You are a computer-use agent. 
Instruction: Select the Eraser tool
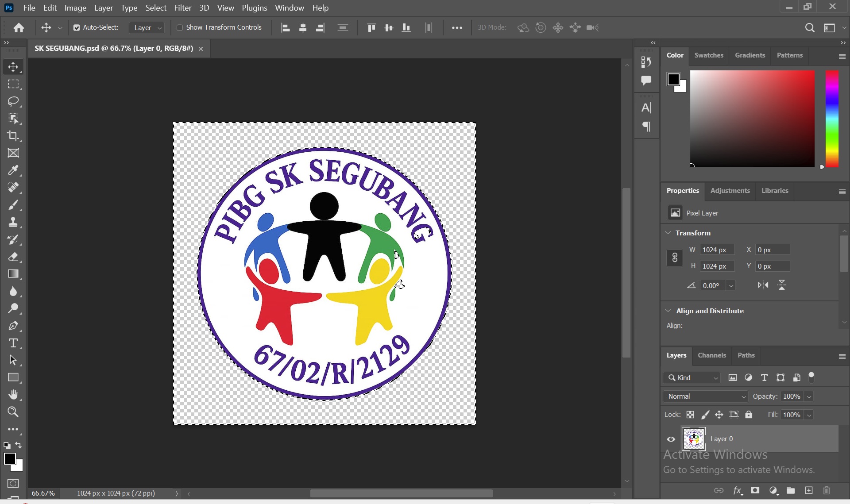point(13,257)
